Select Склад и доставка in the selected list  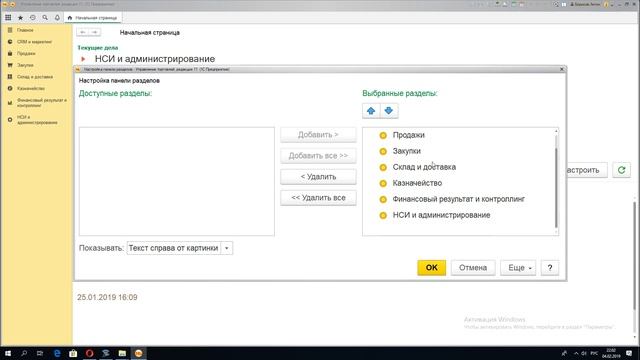424,167
